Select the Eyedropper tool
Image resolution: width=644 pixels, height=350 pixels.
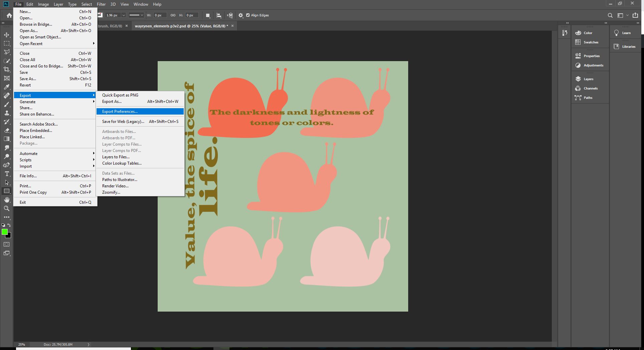7,87
